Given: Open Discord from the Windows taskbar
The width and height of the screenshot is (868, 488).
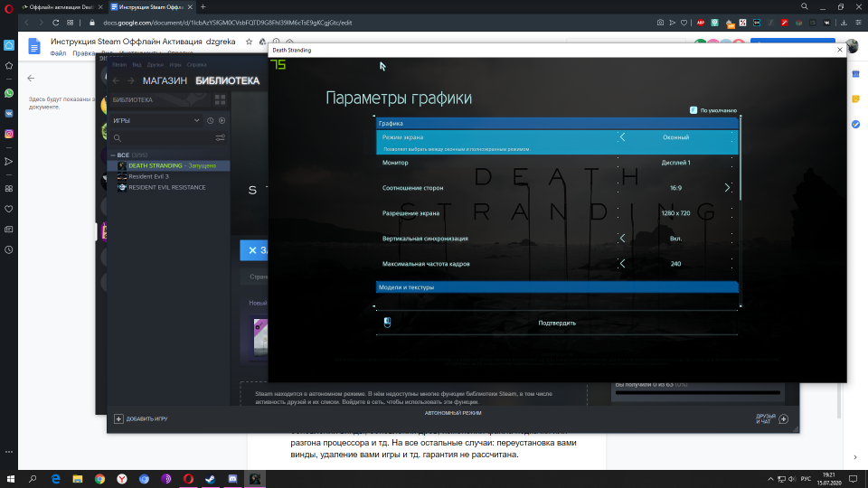Looking at the screenshot, I should click(232, 479).
